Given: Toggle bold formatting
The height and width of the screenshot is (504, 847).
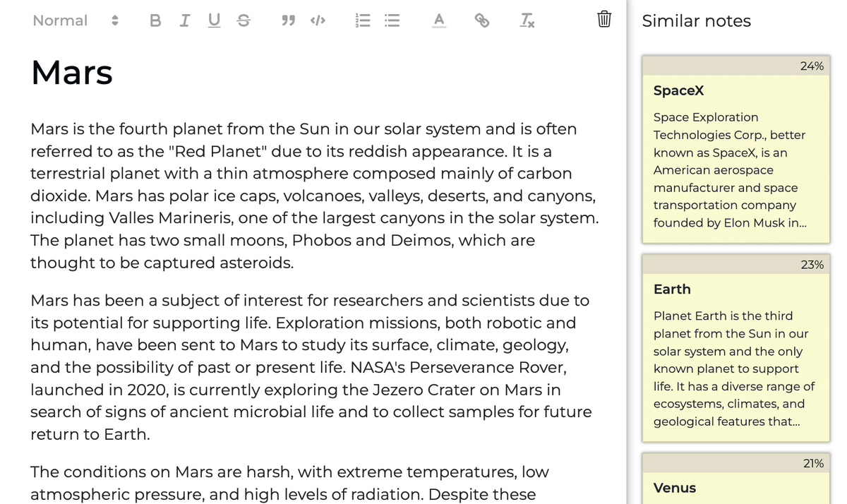Looking at the screenshot, I should (x=155, y=21).
